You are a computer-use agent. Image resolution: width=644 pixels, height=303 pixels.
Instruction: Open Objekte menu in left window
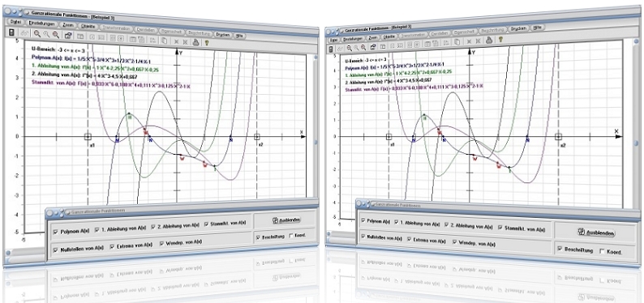click(88, 27)
